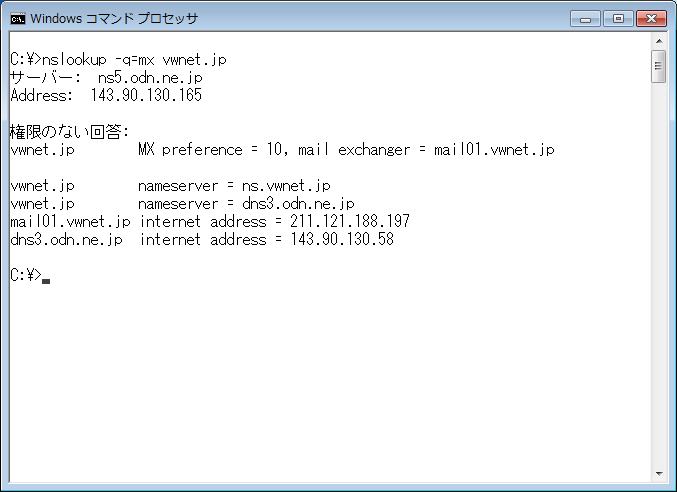Click the IP address 143.90.130.58
This screenshot has height=492, width=677.
click(x=342, y=240)
